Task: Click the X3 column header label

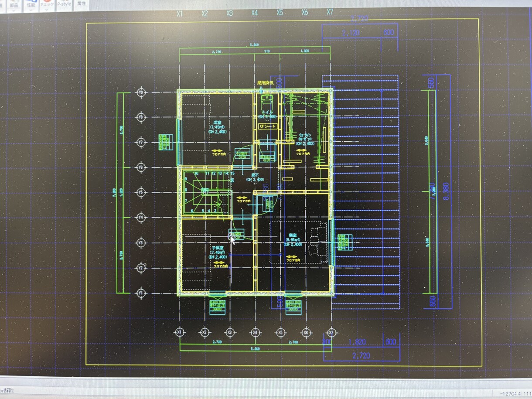Action: click(230, 13)
